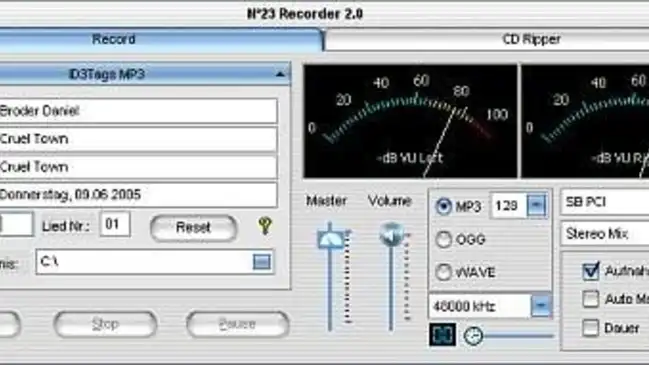Click the Pause button
The height and width of the screenshot is (365, 649).
(238, 324)
